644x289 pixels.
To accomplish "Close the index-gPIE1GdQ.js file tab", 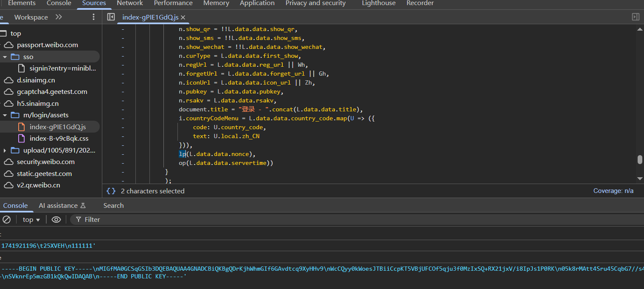I will (x=183, y=17).
